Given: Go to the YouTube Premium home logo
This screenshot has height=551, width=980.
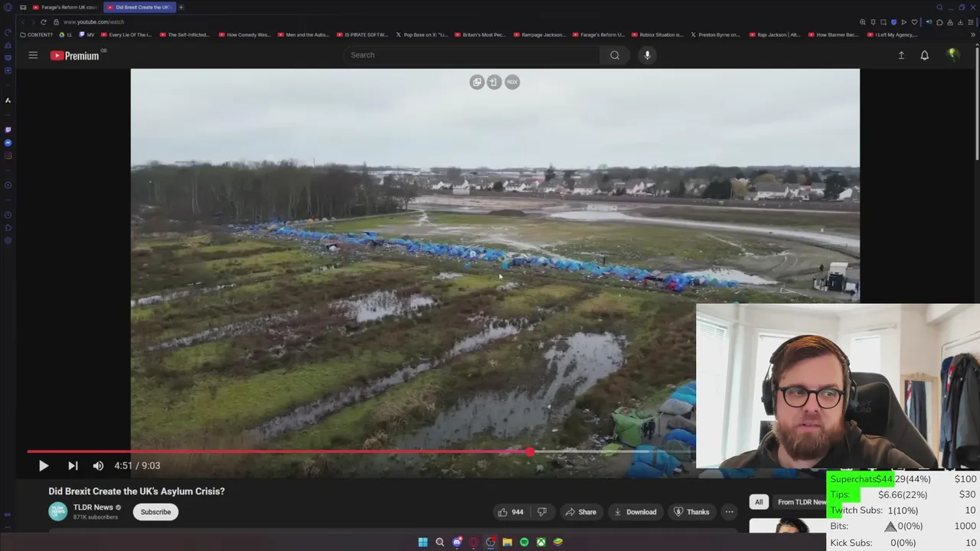Looking at the screenshot, I should coord(75,55).
